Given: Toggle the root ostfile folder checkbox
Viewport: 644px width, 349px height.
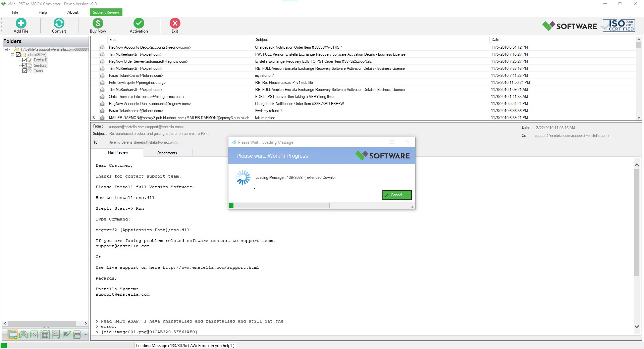Looking at the screenshot, I should click(x=12, y=49).
